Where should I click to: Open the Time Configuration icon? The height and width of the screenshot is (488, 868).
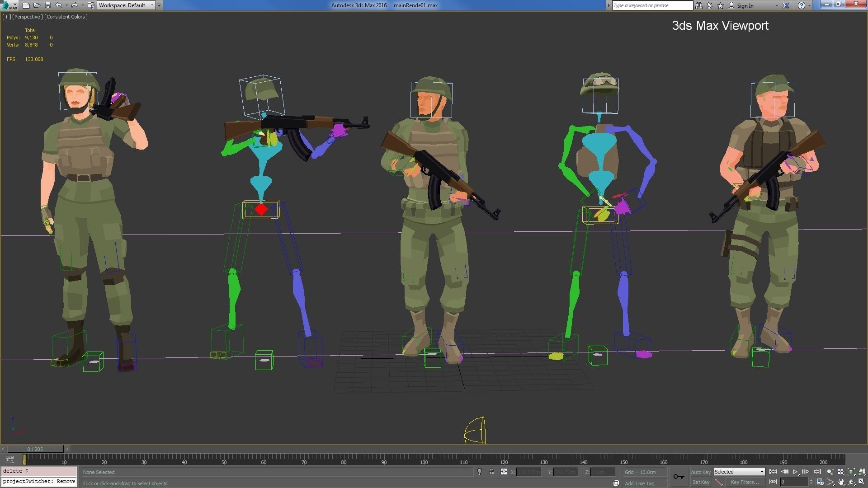820,482
